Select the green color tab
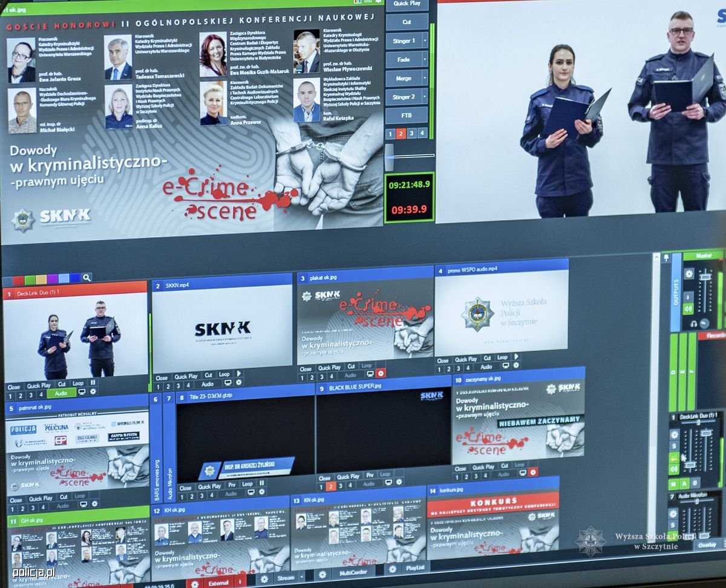This screenshot has width=726, height=588. (30, 279)
